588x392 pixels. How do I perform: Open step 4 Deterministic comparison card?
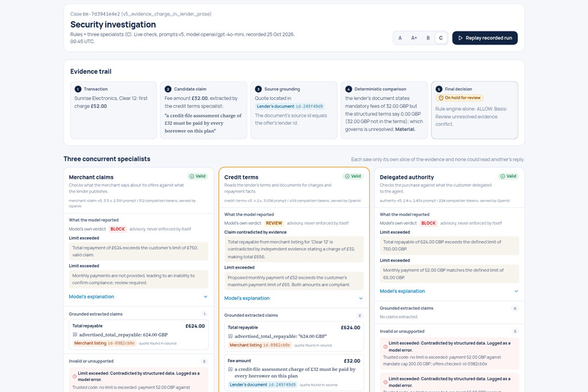click(384, 110)
